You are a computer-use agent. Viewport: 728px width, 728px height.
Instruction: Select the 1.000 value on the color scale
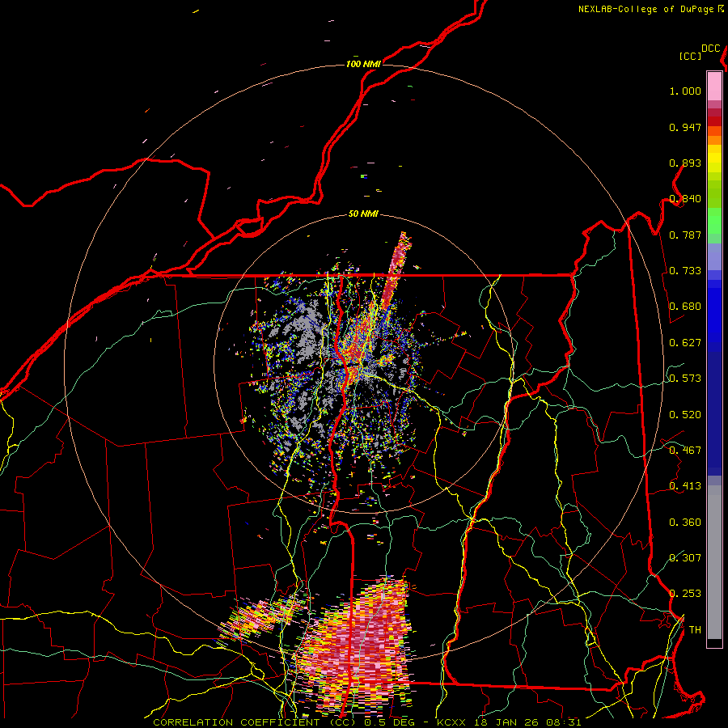pyautogui.click(x=685, y=91)
